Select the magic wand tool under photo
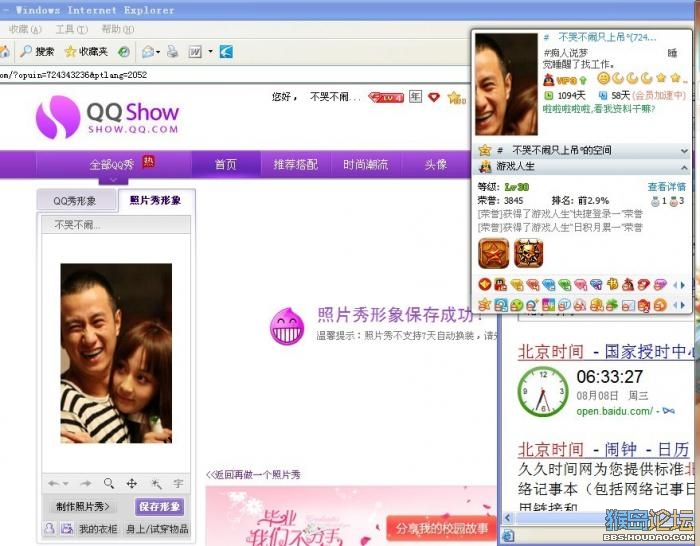The height and width of the screenshot is (546, 700). click(x=156, y=483)
